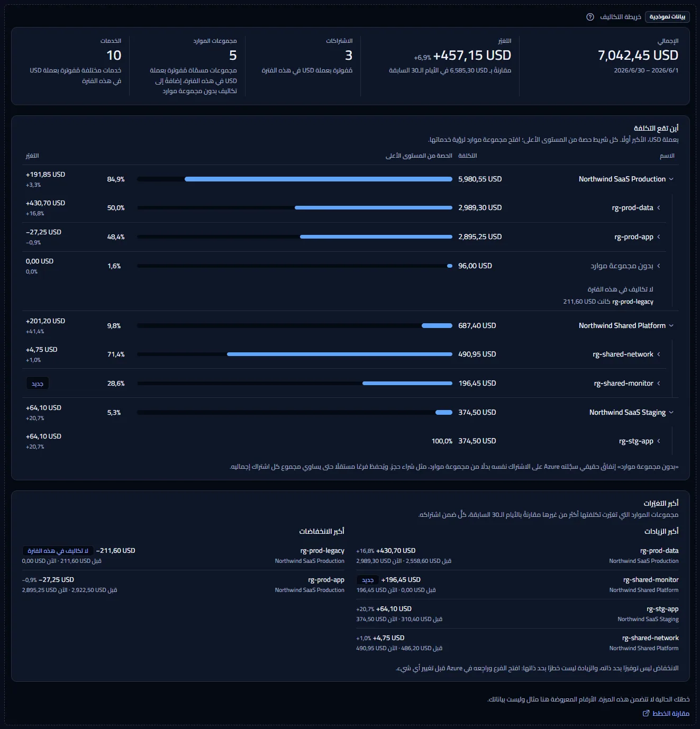Click the Northwind SaaS Production share bar
This screenshot has height=729, width=700.
pyautogui.click(x=295, y=179)
